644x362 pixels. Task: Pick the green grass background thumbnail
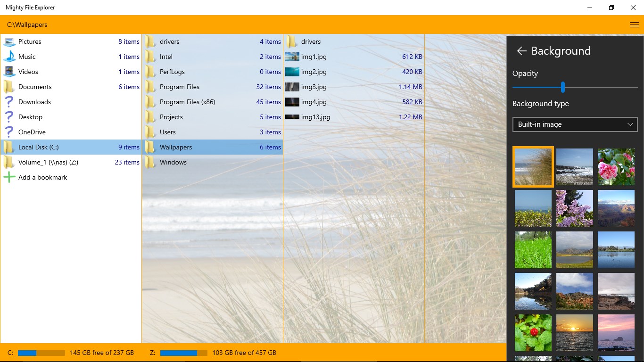[x=533, y=250]
